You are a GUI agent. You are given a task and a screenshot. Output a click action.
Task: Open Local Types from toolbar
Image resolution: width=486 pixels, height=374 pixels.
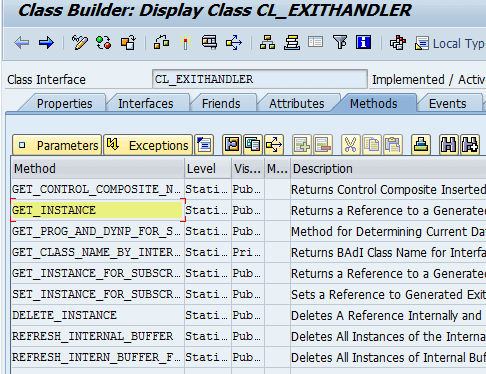tap(450, 44)
